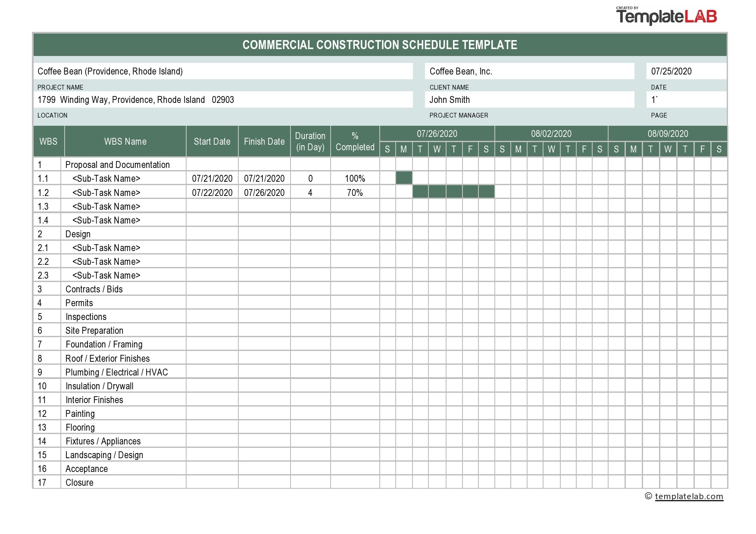The width and height of the screenshot is (756, 534).
Task: Select the DATE field showing 07/25/2020
Action: (x=686, y=71)
